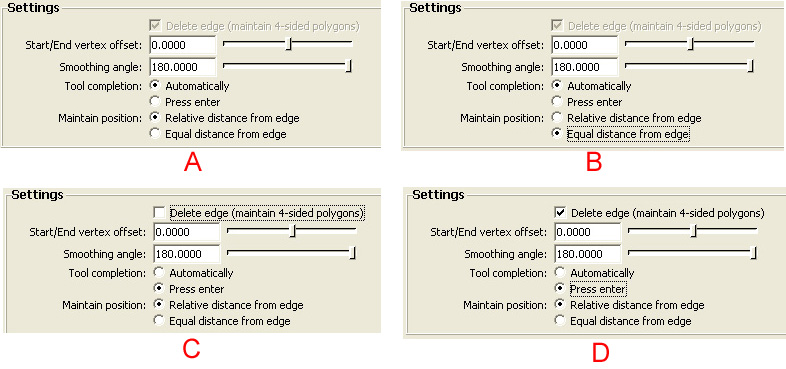Click Smoothing angle field in panel D
The width and height of the screenshot is (786, 369).
(588, 254)
